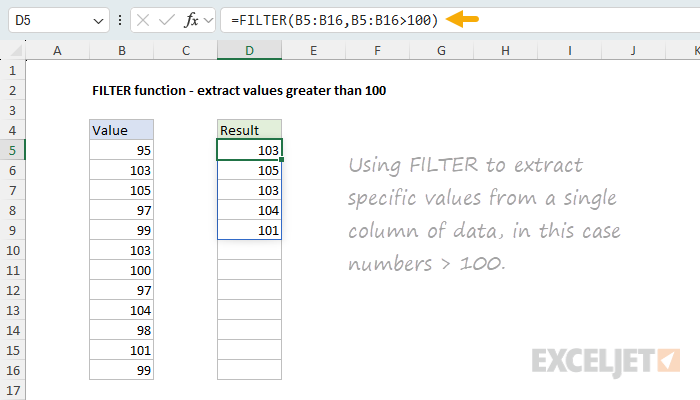Viewport: 700px width, 400px height.
Task: Select row 5 header
Action: [x=12, y=150]
